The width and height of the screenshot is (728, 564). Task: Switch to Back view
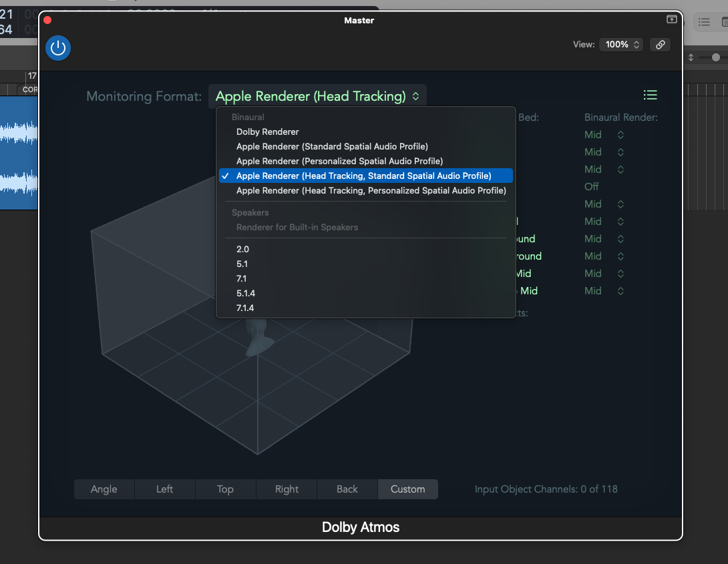click(x=347, y=489)
